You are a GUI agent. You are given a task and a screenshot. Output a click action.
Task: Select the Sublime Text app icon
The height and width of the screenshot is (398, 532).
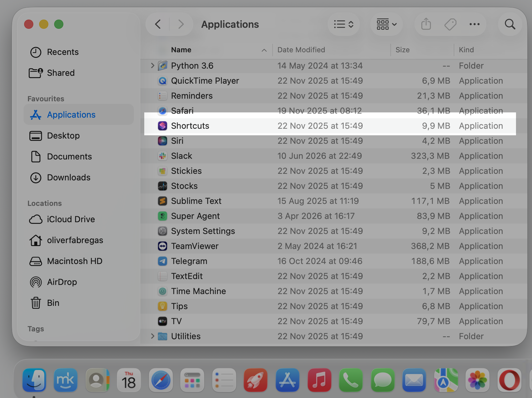[163, 201]
